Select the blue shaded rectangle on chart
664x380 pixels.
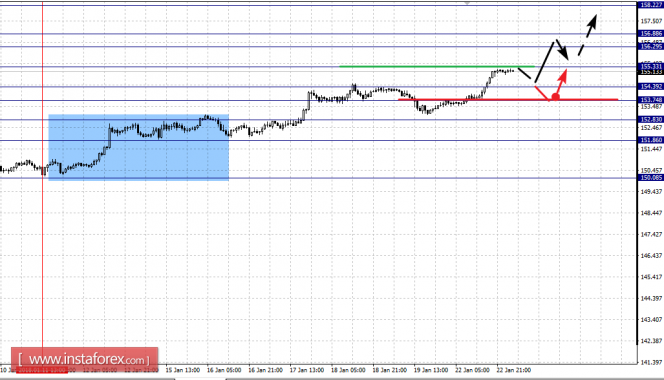point(138,147)
